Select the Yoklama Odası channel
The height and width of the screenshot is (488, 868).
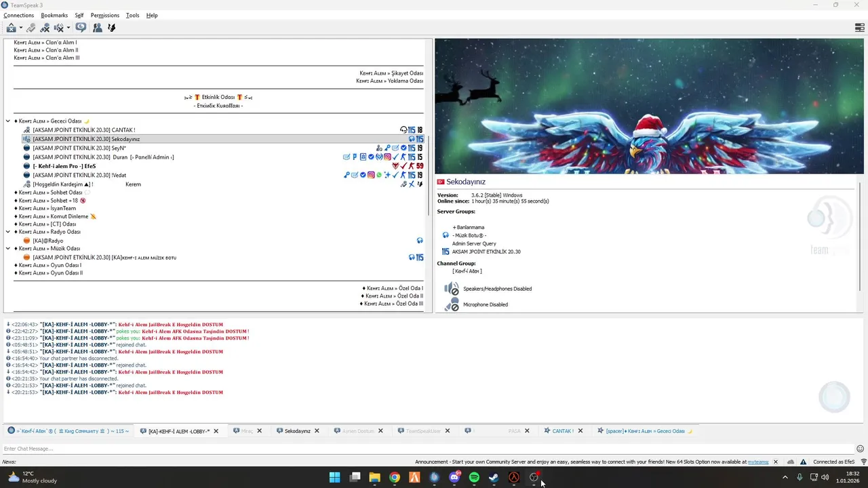[390, 81]
